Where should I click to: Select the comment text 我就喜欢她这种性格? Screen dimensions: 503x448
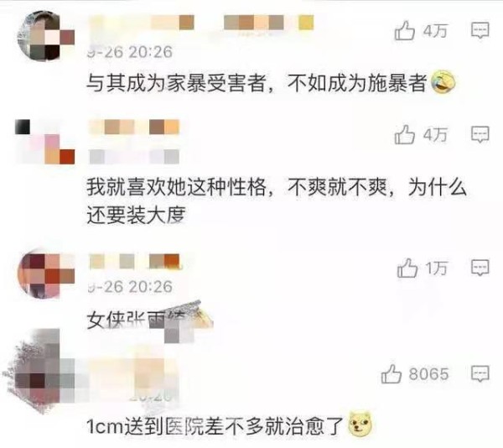pos(176,187)
